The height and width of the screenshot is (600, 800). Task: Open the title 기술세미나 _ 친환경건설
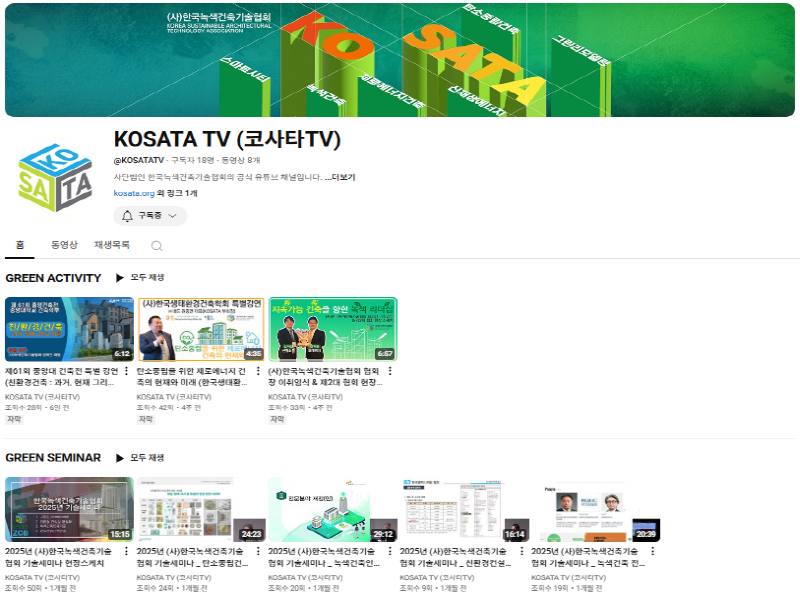click(456, 557)
